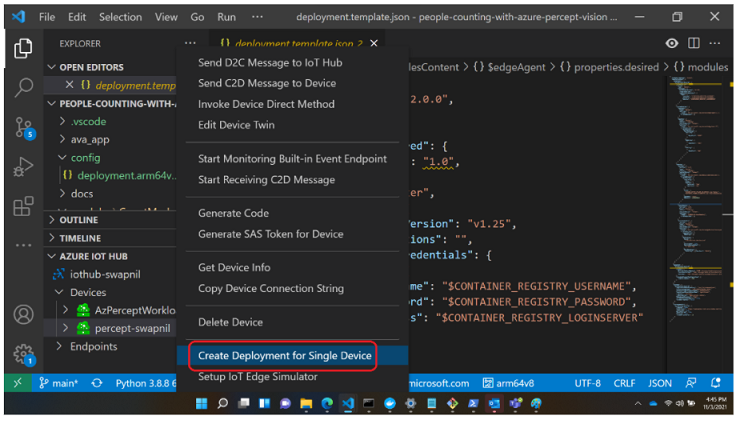Open Manage gear with 1 notification
Screen dimensions: 740x424
pyautogui.click(x=24, y=355)
